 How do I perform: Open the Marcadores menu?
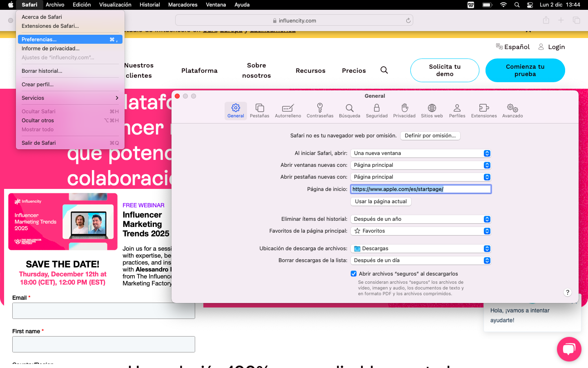pos(183,5)
